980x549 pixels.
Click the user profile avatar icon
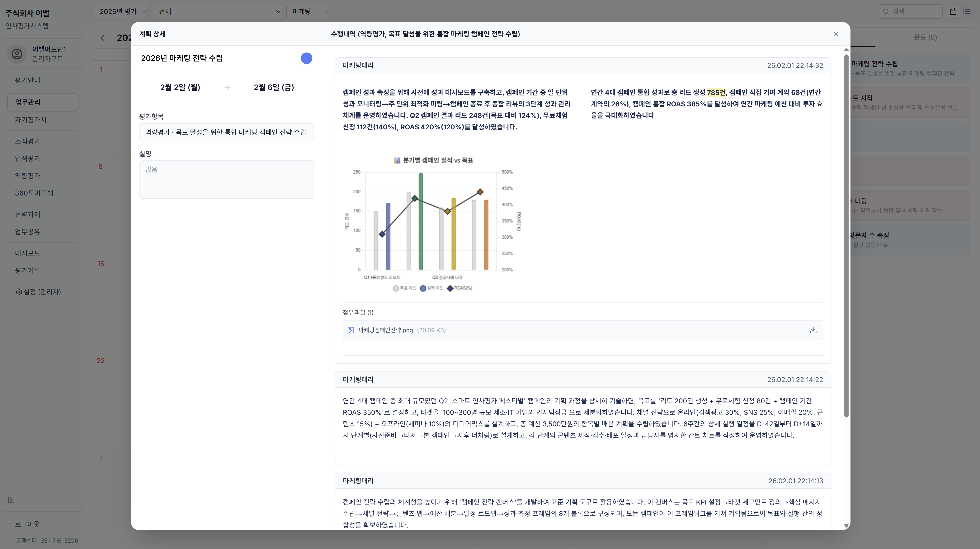[17, 54]
